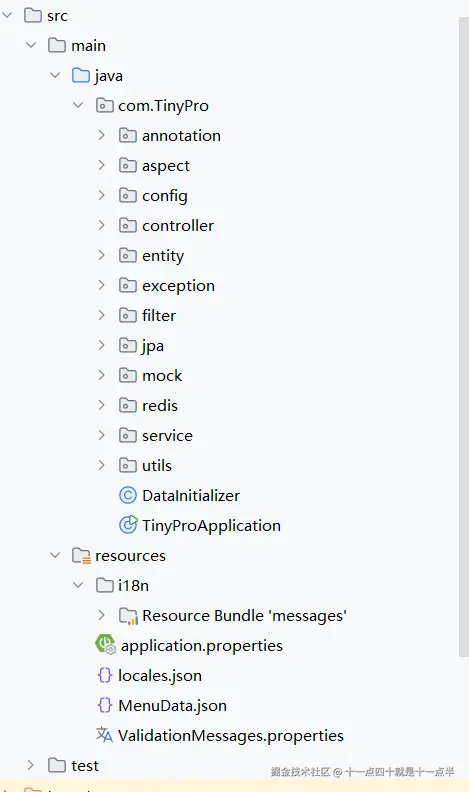Screen dimensions: 469x792
Task: Click the blue java source folder icon
Action: (x=81, y=76)
